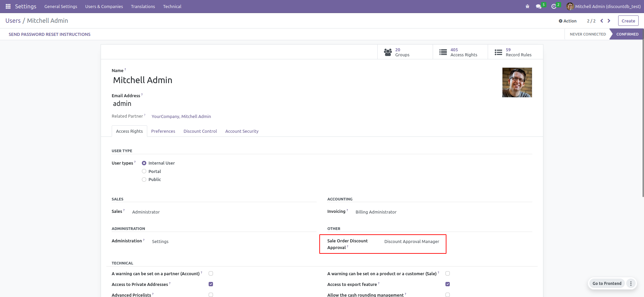Click the 59 Record Rules stat button
The width and height of the screenshot is (644, 297).
click(x=516, y=52)
